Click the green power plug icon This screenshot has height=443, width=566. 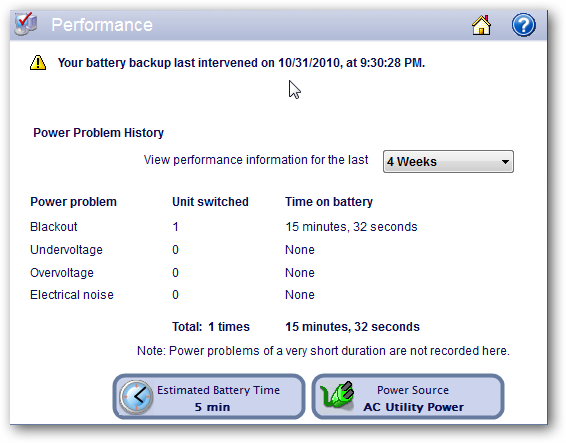coord(337,395)
